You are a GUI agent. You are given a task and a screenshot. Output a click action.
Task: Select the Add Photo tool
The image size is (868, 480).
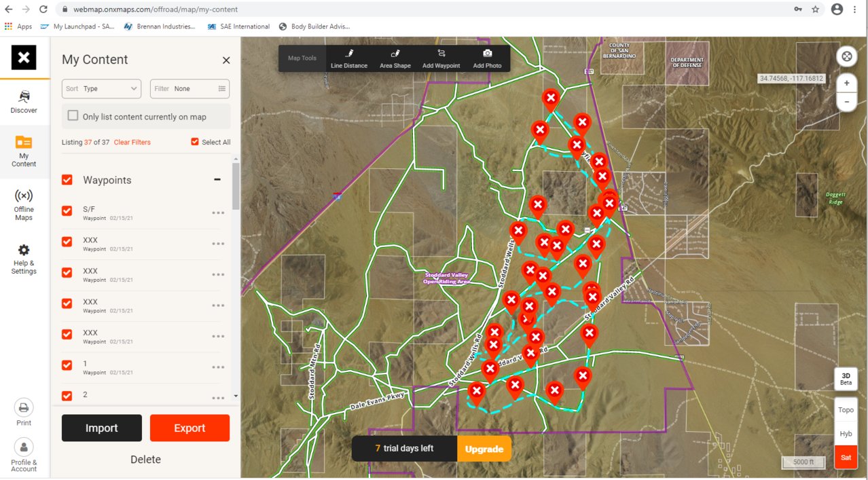(x=487, y=58)
